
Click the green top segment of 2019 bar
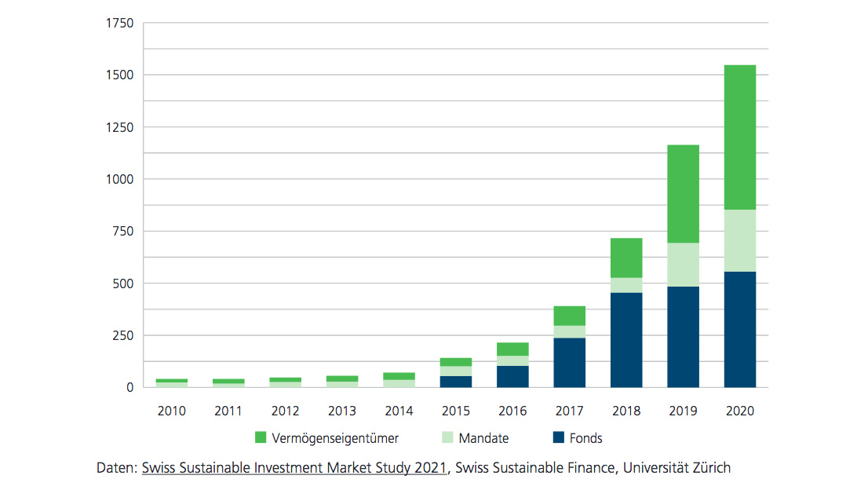coord(683,194)
